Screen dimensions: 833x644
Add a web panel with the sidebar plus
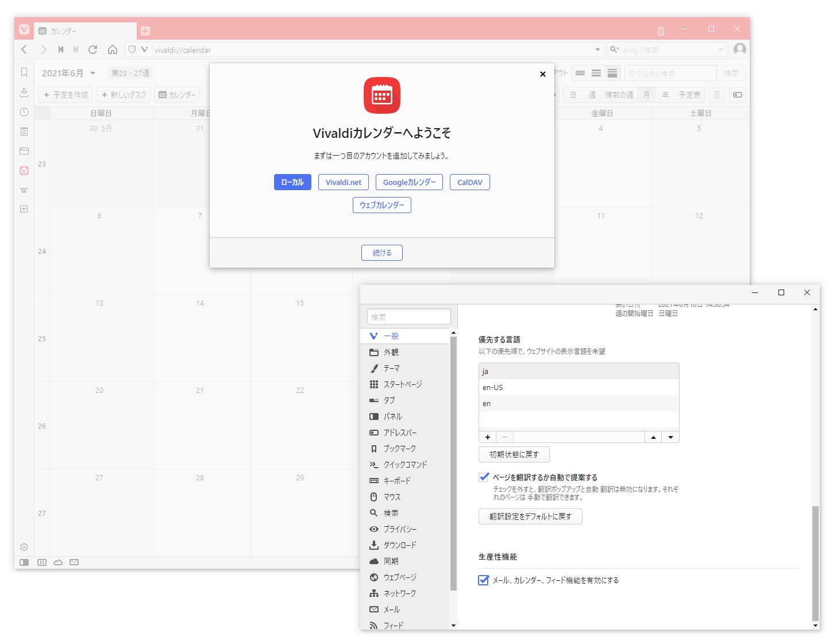24,209
